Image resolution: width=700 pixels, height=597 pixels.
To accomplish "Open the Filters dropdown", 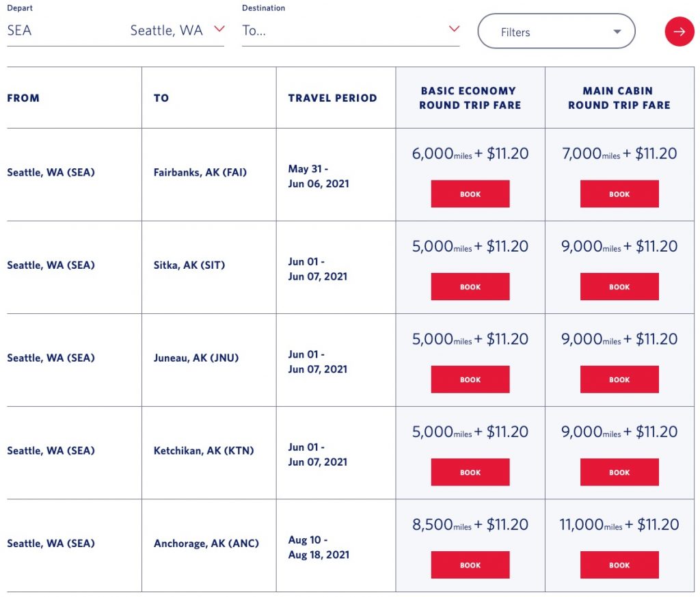I will pos(556,31).
